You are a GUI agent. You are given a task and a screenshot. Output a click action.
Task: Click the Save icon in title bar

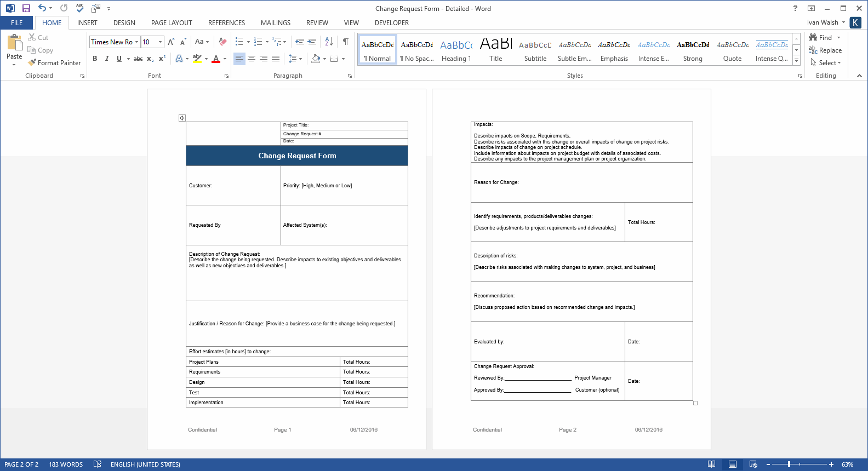point(26,8)
